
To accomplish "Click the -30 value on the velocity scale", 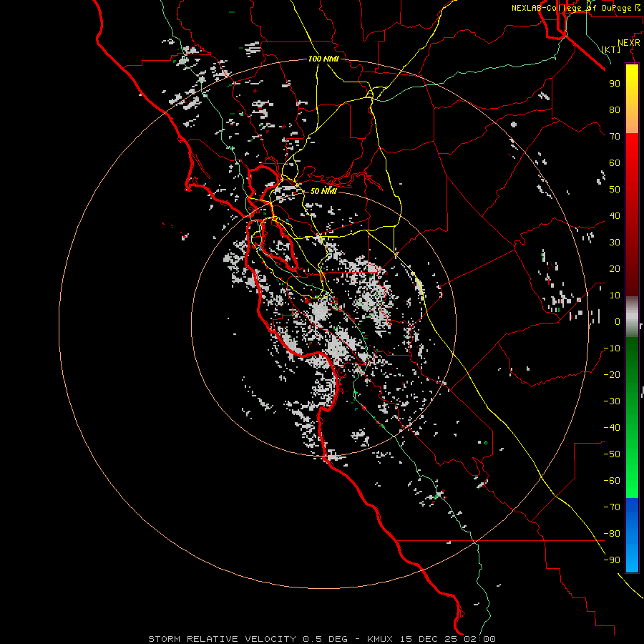I will (x=612, y=401).
